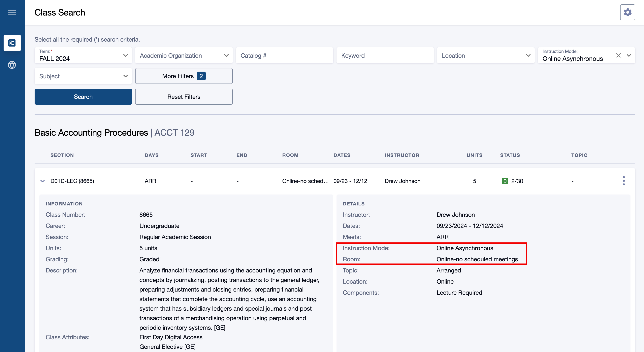Click the Regular Academic Session value
The width and height of the screenshot is (644, 352).
[x=175, y=237]
